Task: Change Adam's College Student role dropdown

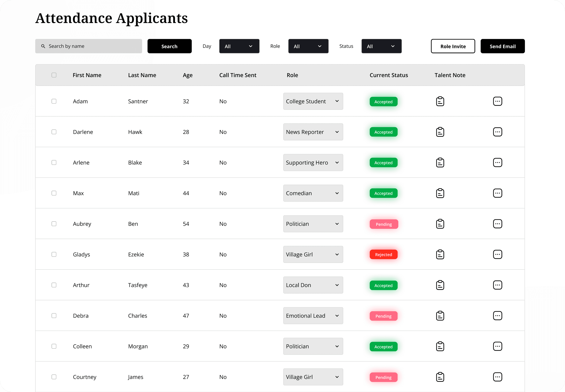Action: click(x=313, y=101)
